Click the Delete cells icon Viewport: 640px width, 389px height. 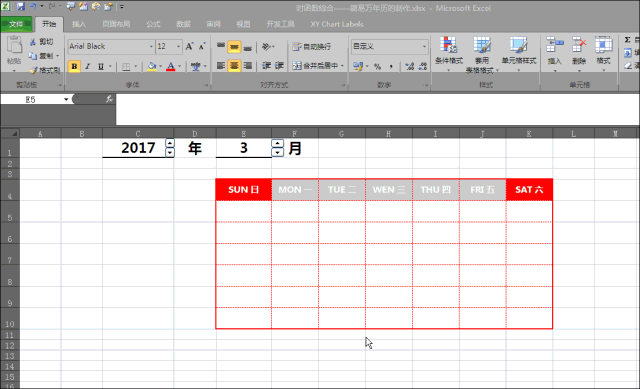point(579,45)
